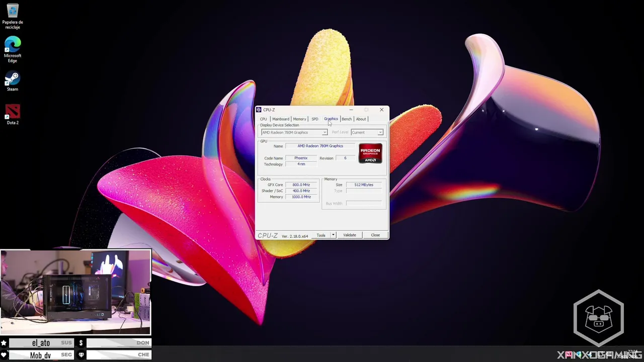Click the Revision value 6
Viewport: 644px width, 362px height.
coord(345,158)
